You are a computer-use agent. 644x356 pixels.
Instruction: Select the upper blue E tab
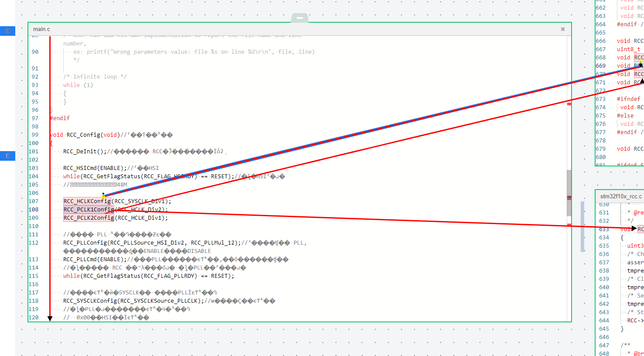click(7, 31)
